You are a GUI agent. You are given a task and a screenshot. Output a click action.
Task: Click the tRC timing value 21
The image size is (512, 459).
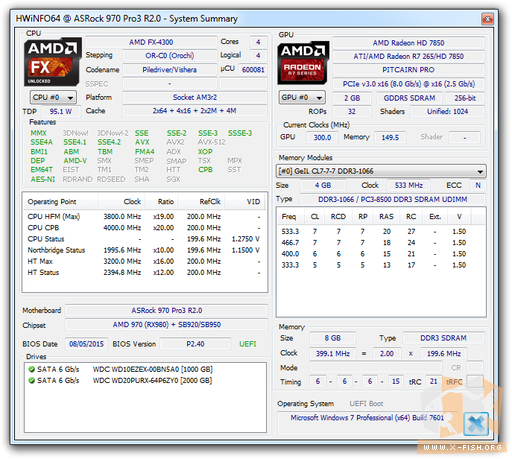coord(433,382)
